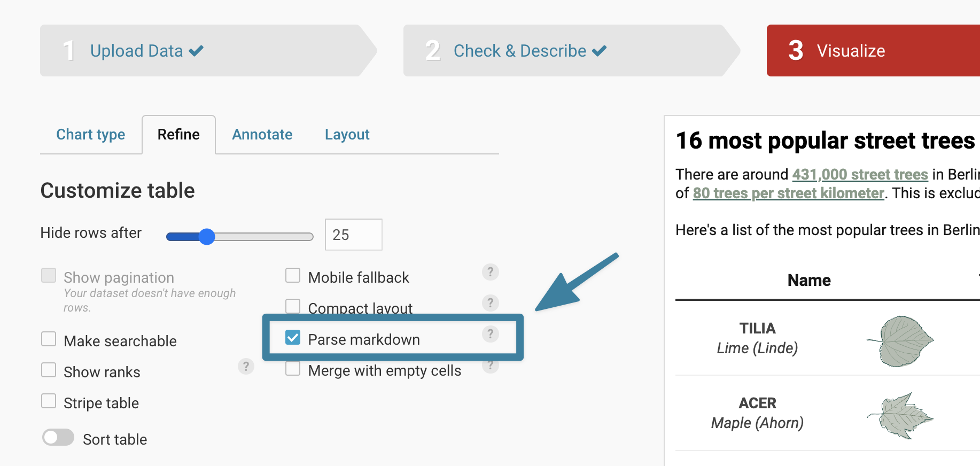Viewport: 980px width, 466px height.
Task: Click the Tilia lime leaf image
Action: coord(900,341)
